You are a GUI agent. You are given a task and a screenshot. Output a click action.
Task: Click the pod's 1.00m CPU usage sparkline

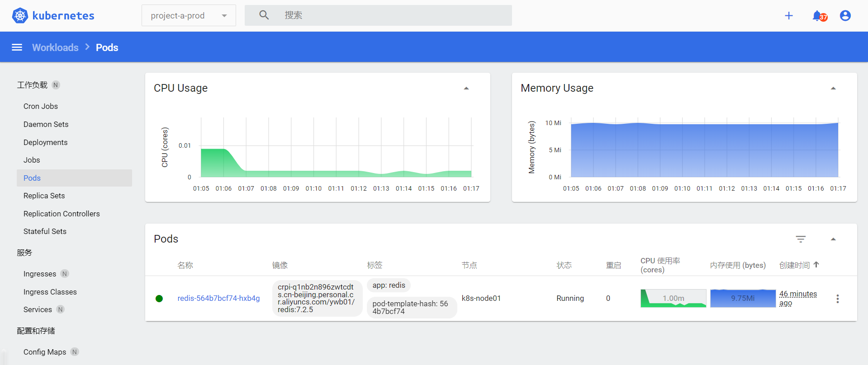coord(673,298)
